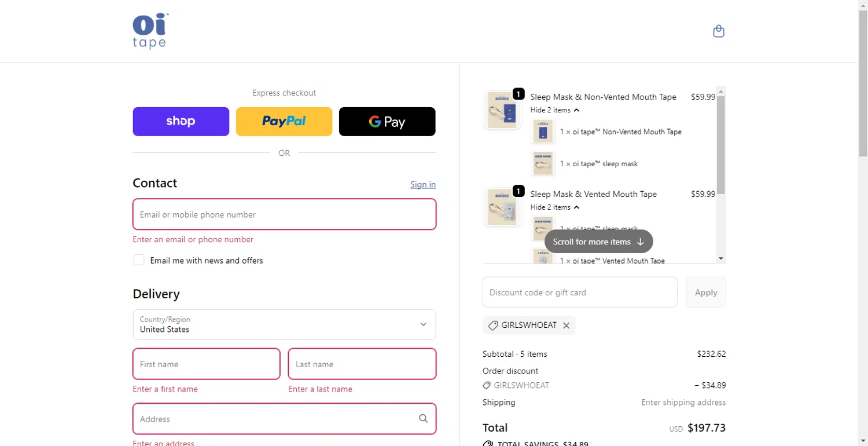Focus the Discount code or gift card field
868x446 pixels.
click(x=580, y=292)
